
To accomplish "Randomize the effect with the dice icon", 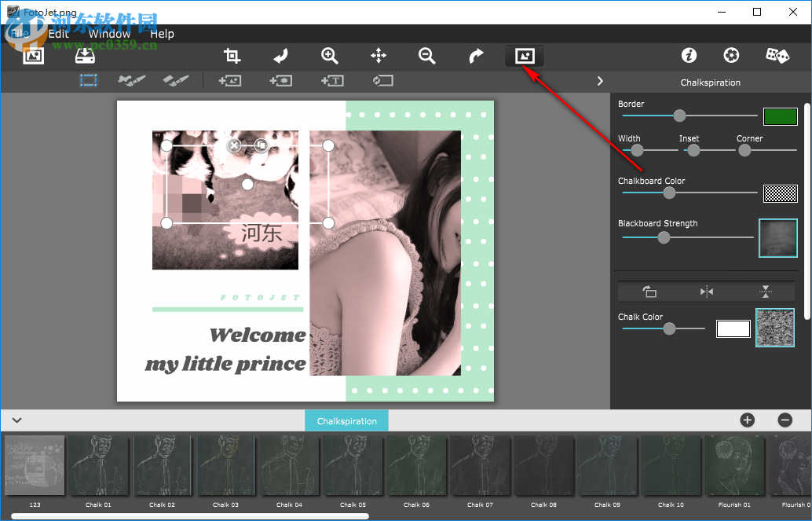I will click(x=777, y=55).
